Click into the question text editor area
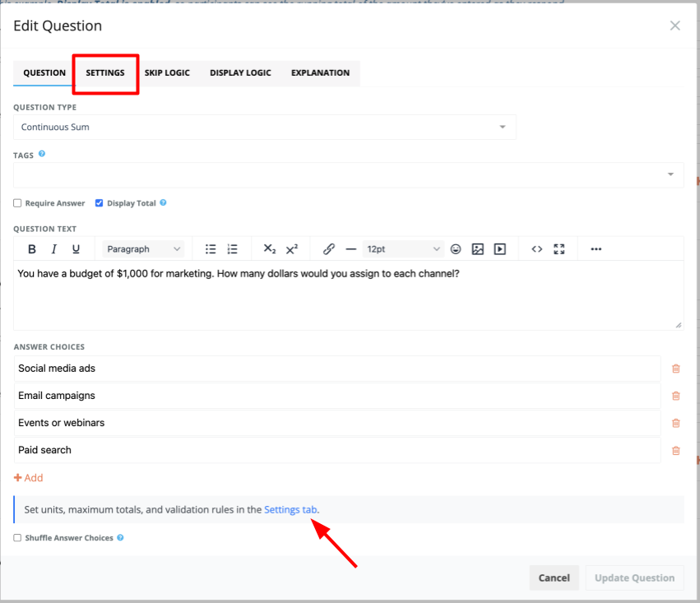Screen dimensions: 700x603 pyautogui.click(x=349, y=295)
